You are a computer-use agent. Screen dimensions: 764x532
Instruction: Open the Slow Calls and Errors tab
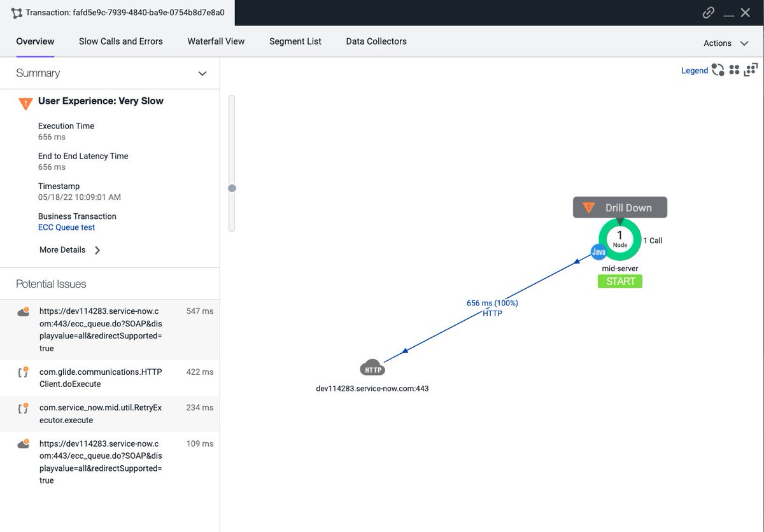pyautogui.click(x=121, y=41)
